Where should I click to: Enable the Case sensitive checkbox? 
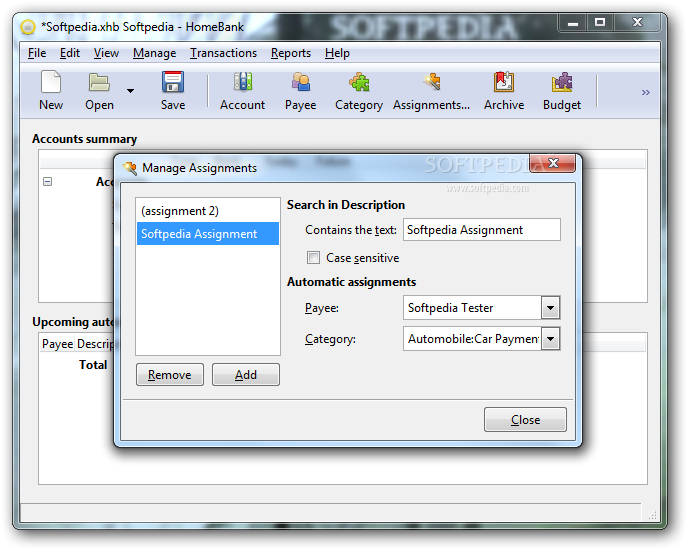pyautogui.click(x=313, y=258)
